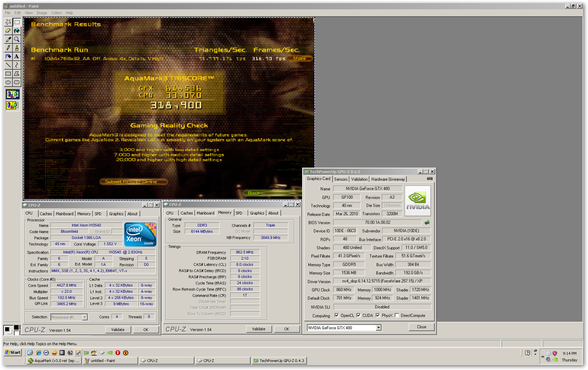Pick the Rectangle shape tool
This screenshot has height=370, width=588.
(x=8, y=74)
